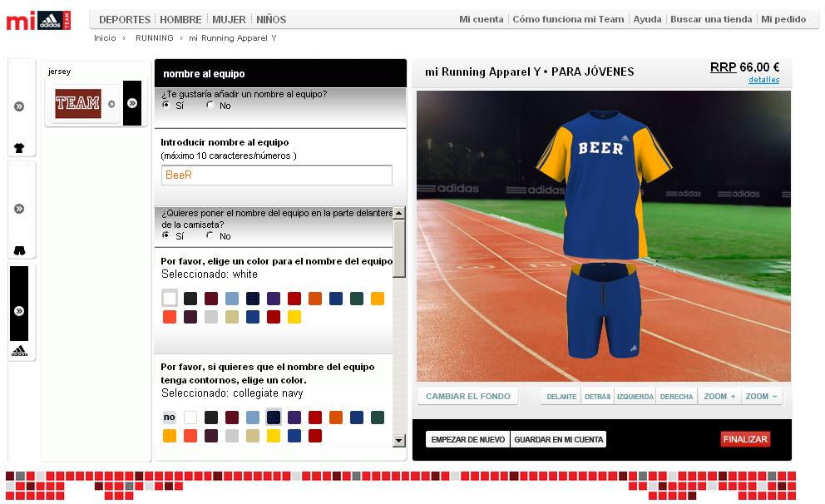Image resolution: width=825 pixels, height=504 pixels.
Task: Show the IZQUIERDA left view
Action: pyautogui.click(x=635, y=396)
